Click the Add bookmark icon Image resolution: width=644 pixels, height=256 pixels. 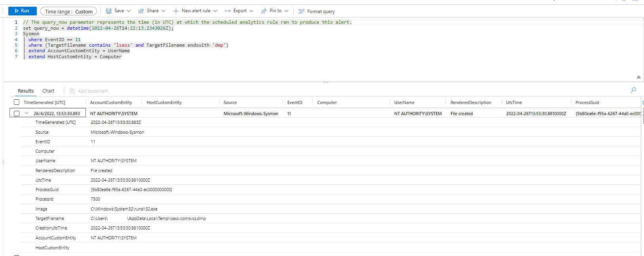point(72,91)
